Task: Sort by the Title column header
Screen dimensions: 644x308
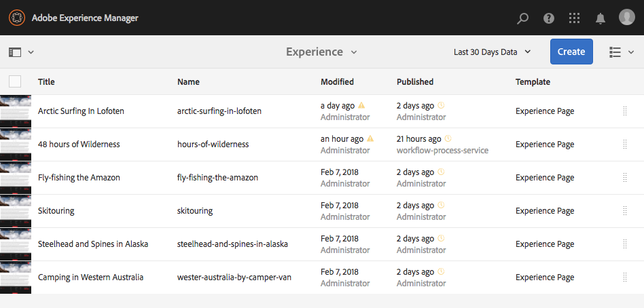Action: (x=46, y=81)
